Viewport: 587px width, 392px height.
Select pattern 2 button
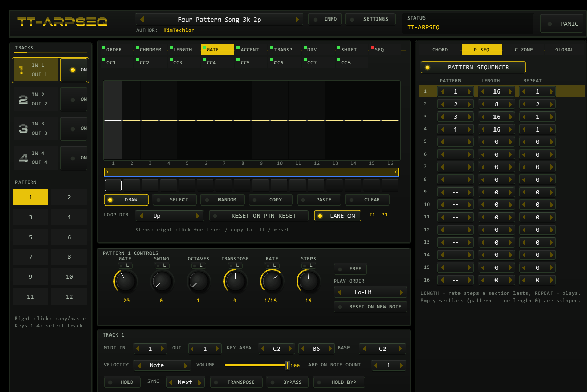69,197
